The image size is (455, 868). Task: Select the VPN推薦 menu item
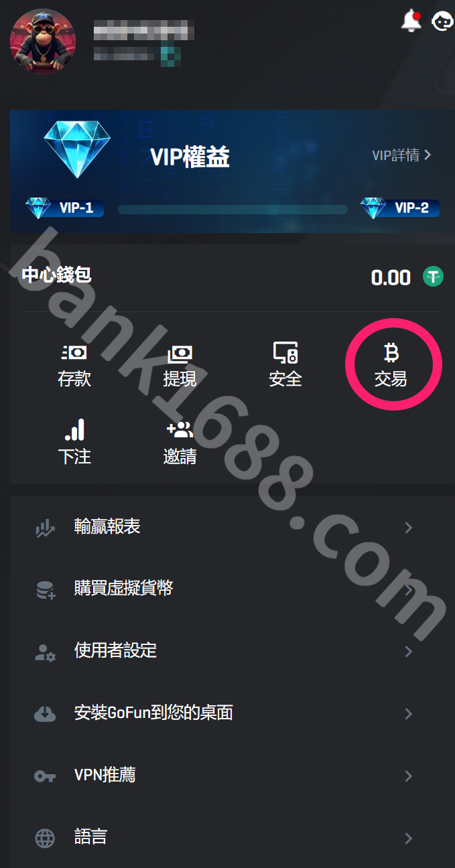coord(227,776)
